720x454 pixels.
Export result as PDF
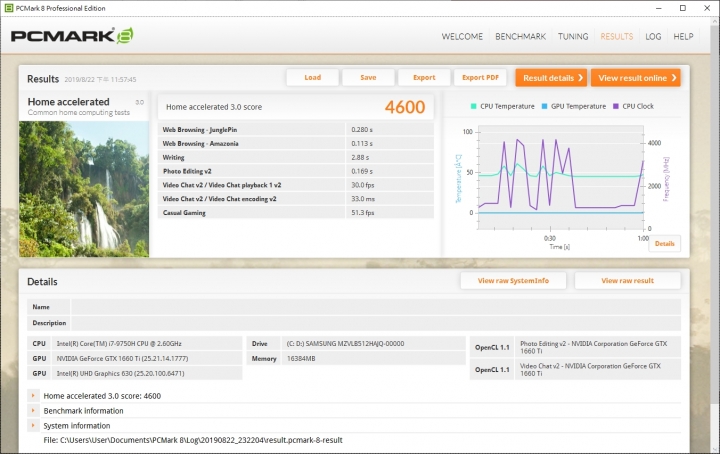(480, 78)
